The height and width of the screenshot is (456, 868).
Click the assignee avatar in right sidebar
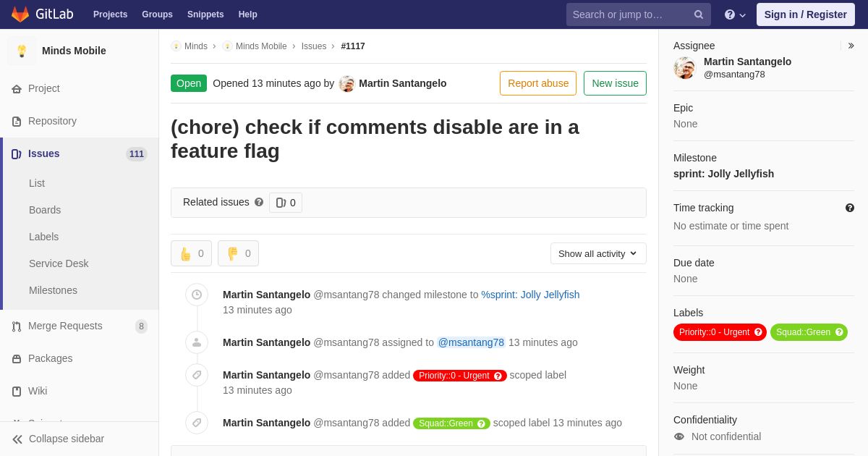click(684, 67)
